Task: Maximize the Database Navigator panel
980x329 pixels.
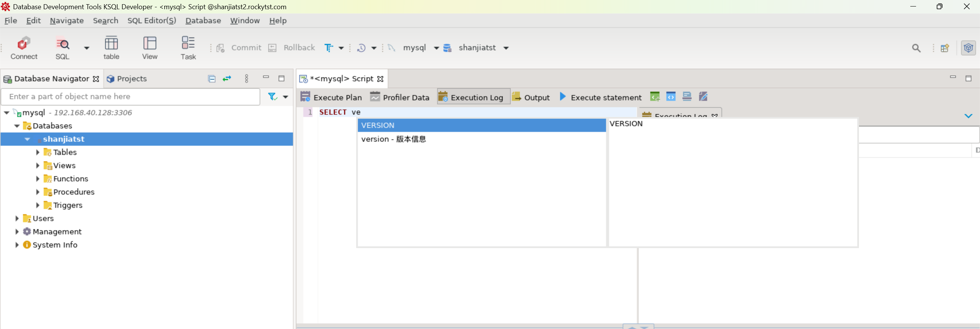Action: pyautogui.click(x=281, y=78)
